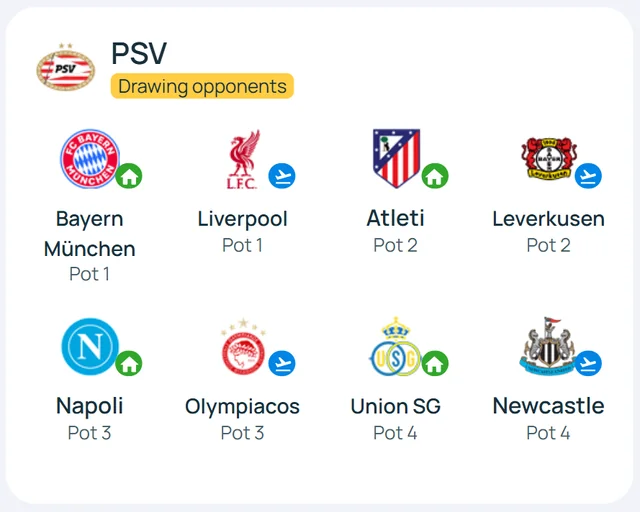Screen dimensions: 640x512
Task: Click the away plane badge near Olympiacos
Action: [282, 363]
